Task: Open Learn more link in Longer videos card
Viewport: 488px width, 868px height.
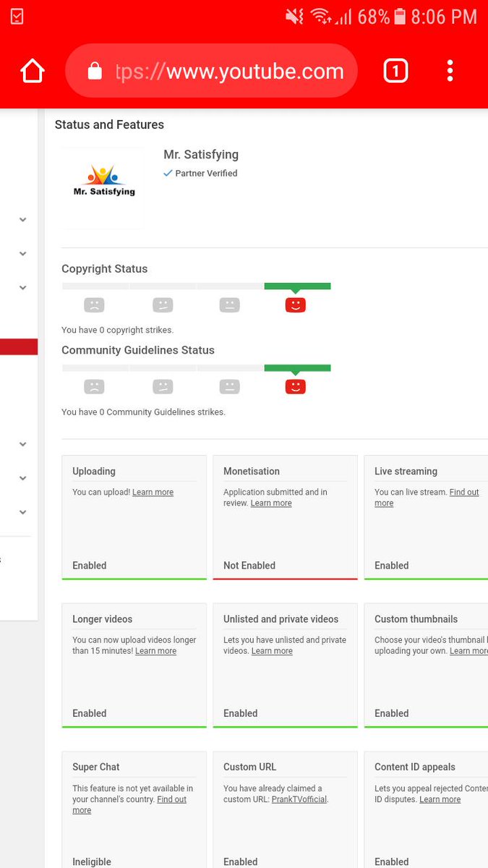Action: tap(155, 651)
